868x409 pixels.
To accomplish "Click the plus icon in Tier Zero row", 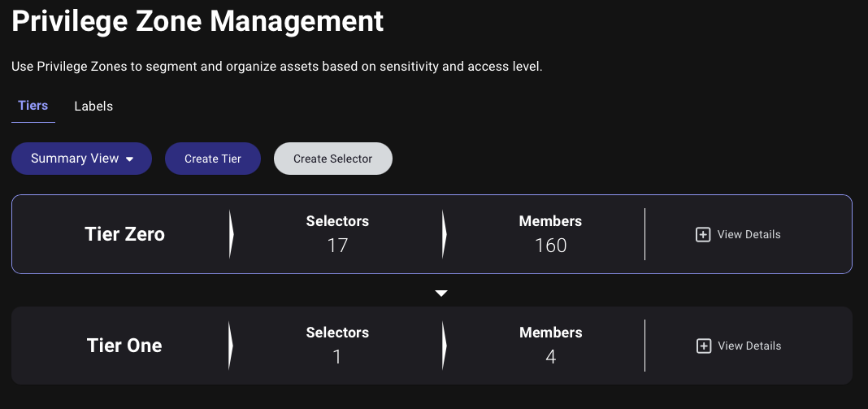I will click(702, 234).
